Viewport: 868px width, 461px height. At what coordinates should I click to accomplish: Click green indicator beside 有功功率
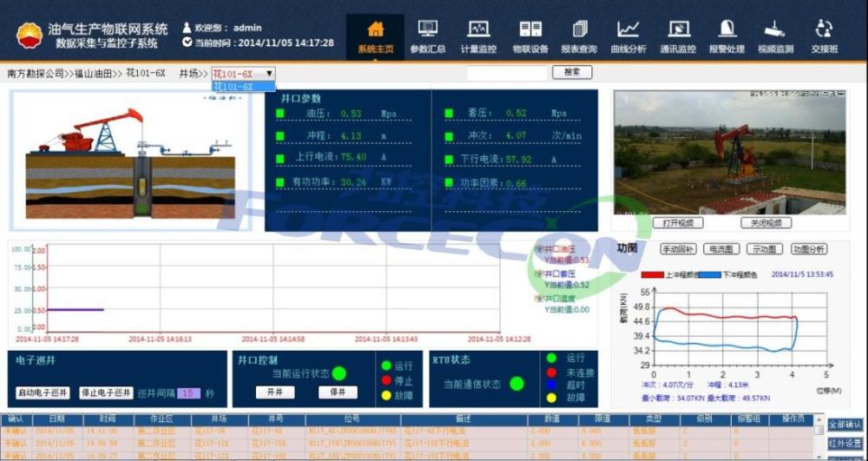[280, 181]
